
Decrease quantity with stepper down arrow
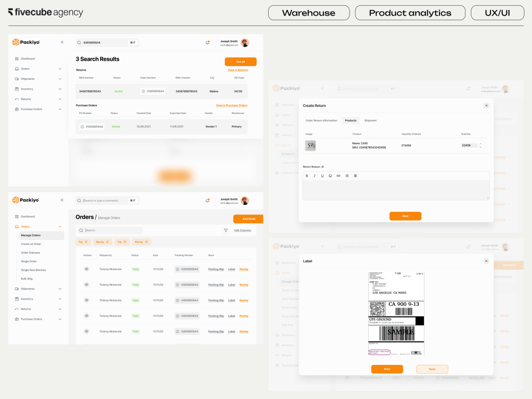tap(480, 147)
